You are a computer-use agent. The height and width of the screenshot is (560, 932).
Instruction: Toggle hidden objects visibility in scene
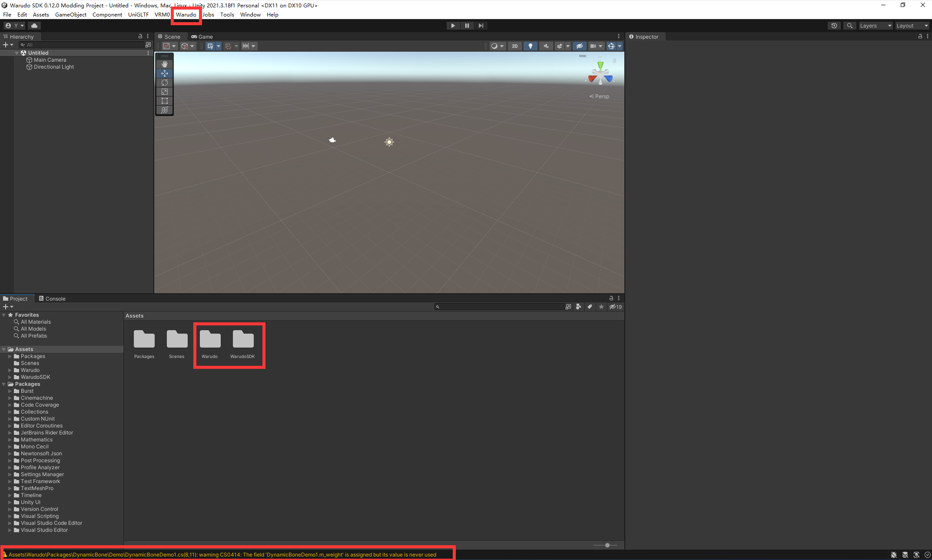[x=579, y=46]
